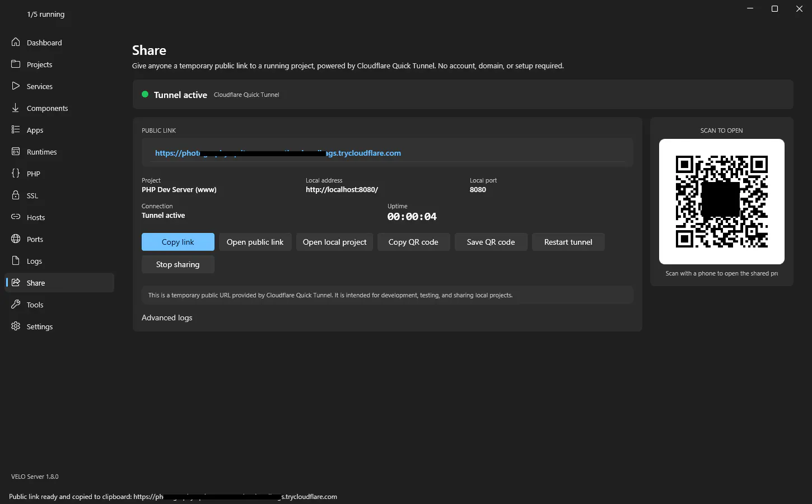812x504 pixels.
Task: Click Open local project button
Action: point(335,242)
